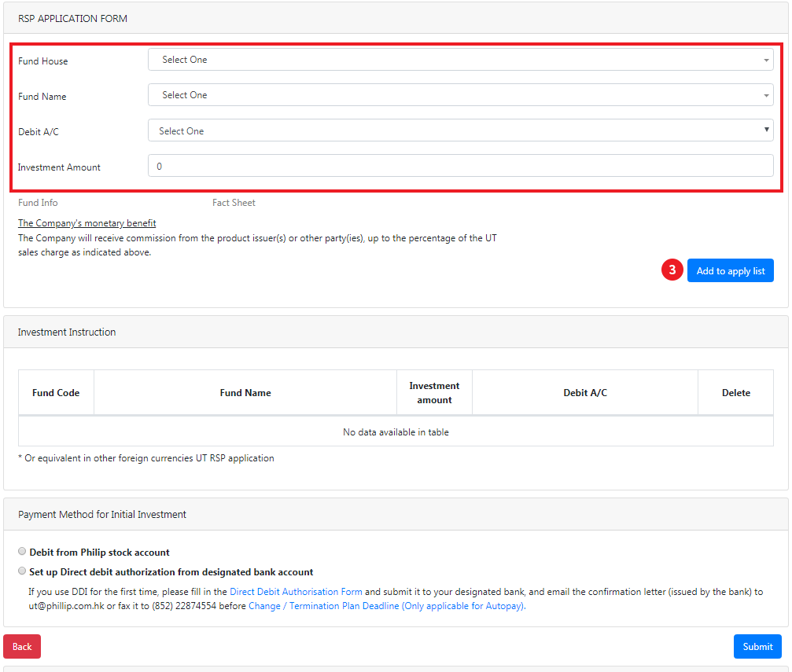This screenshot has width=792, height=672.
Task: Click the Company's monetary benefit heading
Action: [x=87, y=223]
